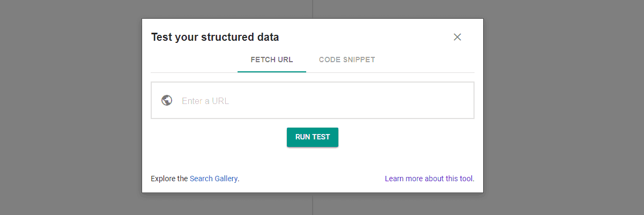Viewport: 644px width, 215px height.
Task: Focus the Enter a URL input field
Action: 322,101
